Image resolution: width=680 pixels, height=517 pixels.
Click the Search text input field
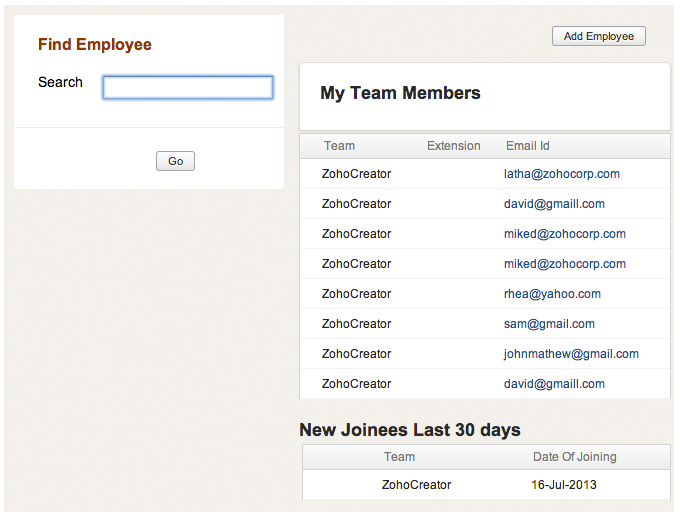pyautogui.click(x=188, y=88)
